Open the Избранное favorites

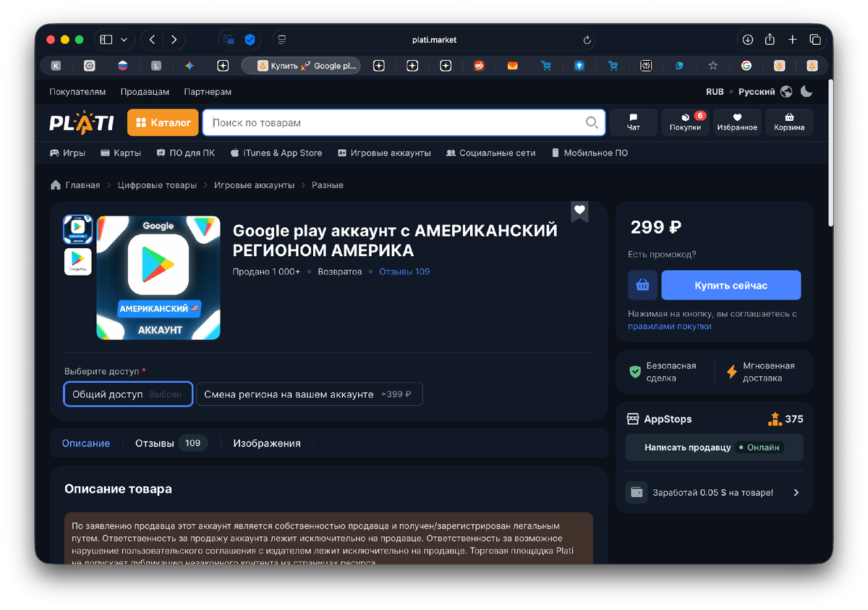pos(737,122)
